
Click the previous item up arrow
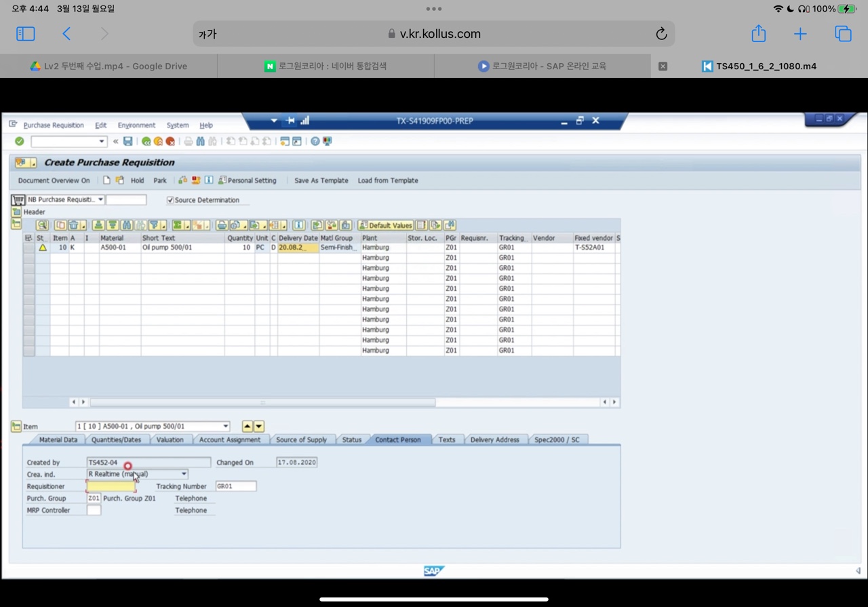pos(248,427)
